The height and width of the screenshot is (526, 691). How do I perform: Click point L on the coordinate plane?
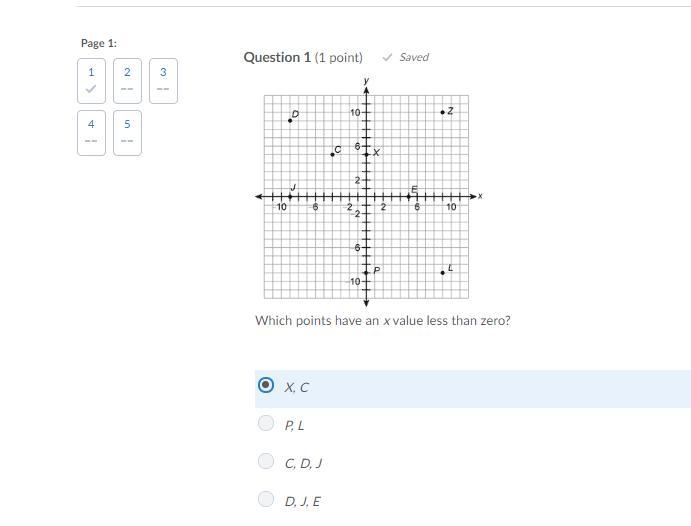[x=442, y=272]
